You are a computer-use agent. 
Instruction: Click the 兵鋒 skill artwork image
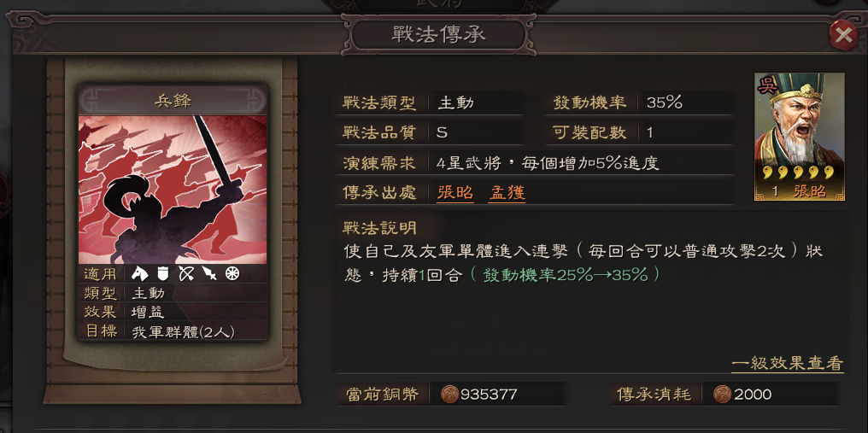tap(173, 190)
